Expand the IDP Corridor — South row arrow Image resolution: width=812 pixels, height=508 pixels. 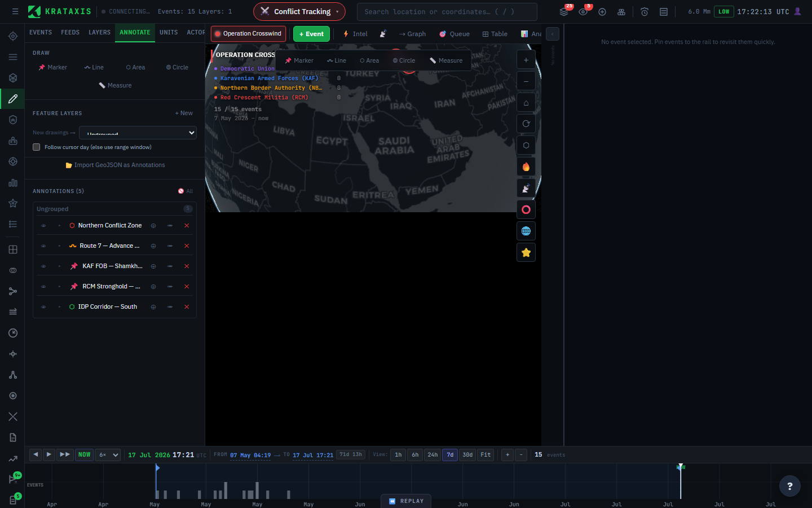[59, 307]
